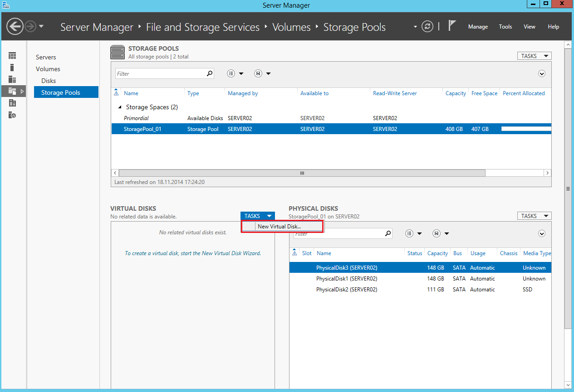Select the Local Server sidebar icon
Screen dimensions: 574x392
[12, 68]
